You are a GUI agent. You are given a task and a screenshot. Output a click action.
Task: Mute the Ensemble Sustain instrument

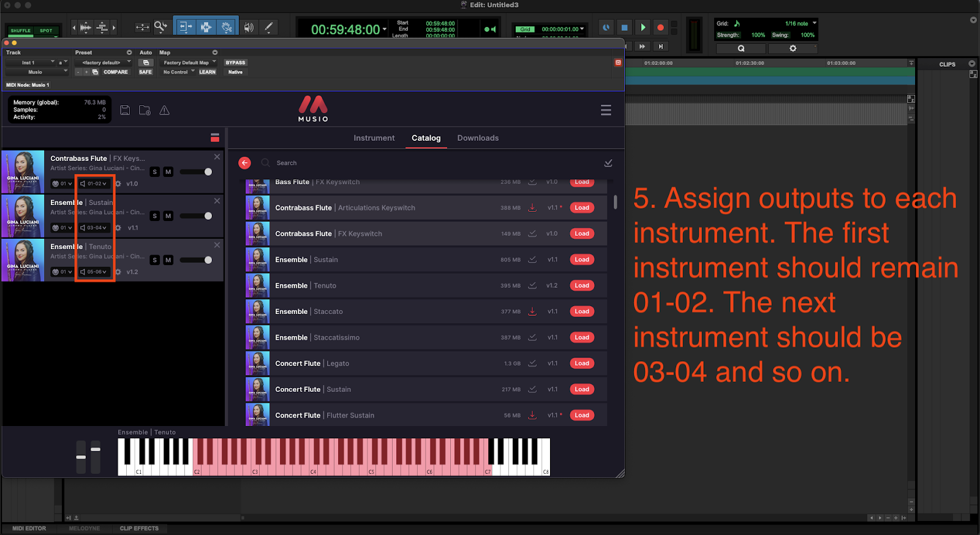tap(168, 216)
